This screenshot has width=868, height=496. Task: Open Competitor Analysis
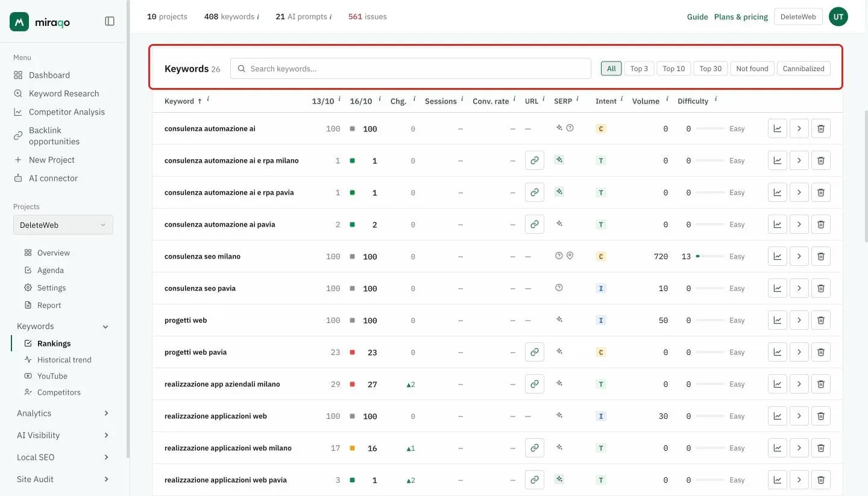(67, 112)
